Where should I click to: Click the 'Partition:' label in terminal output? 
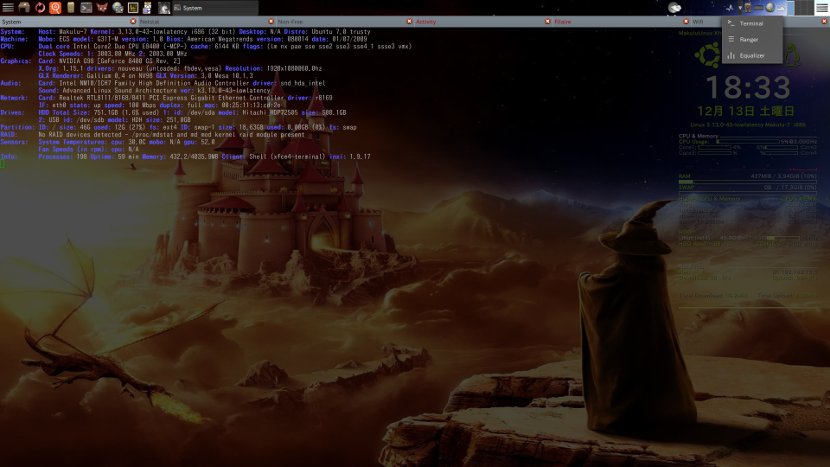[x=17, y=128]
